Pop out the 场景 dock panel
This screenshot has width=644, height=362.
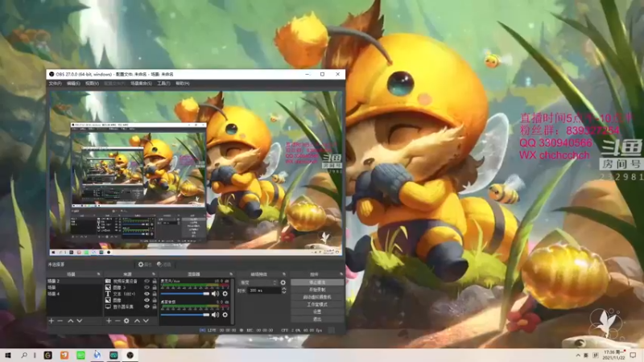(x=98, y=274)
